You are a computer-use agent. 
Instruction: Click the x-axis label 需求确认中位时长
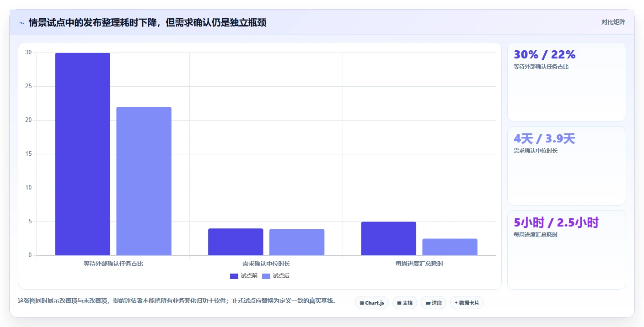[x=266, y=264]
